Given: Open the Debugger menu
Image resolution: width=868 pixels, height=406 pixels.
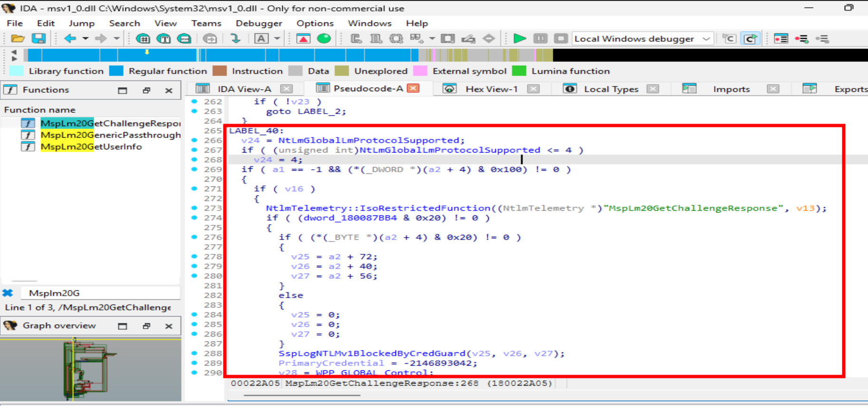Looking at the screenshot, I should [259, 23].
